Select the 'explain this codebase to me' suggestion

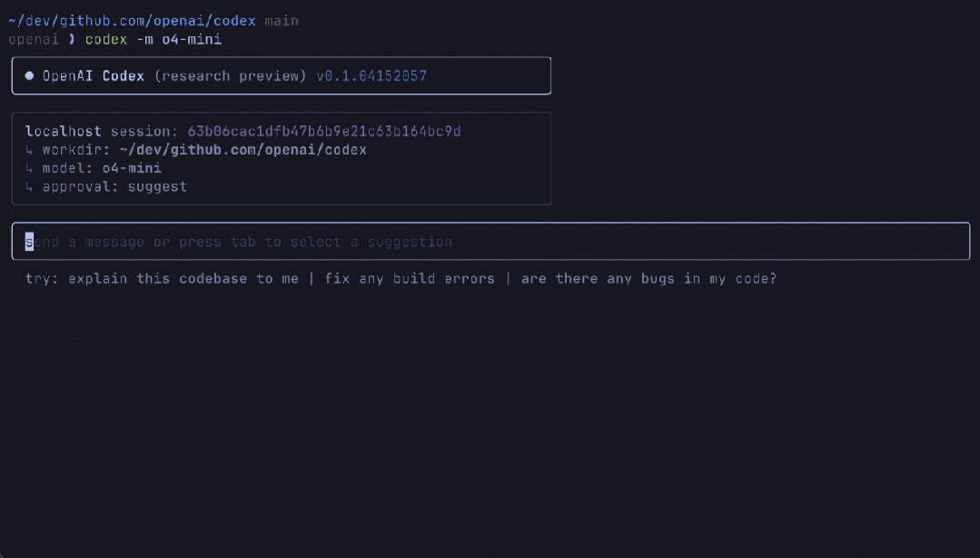tap(183, 278)
